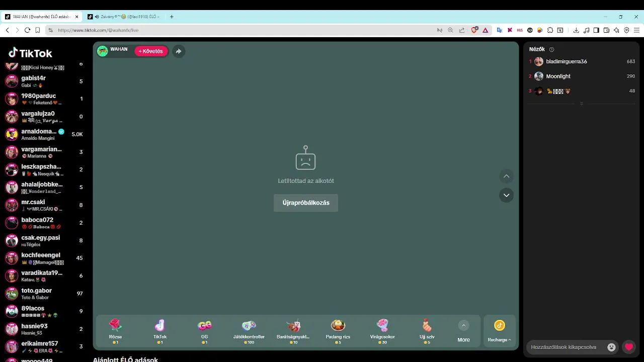644x362 pixels.
Task: Open the translate extension icon
Action: coord(500,30)
